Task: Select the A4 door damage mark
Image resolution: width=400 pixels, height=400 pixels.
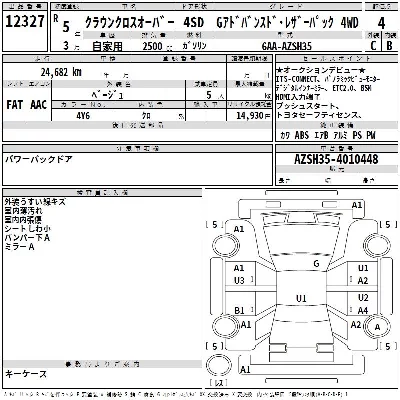Action: coord(363,310)
